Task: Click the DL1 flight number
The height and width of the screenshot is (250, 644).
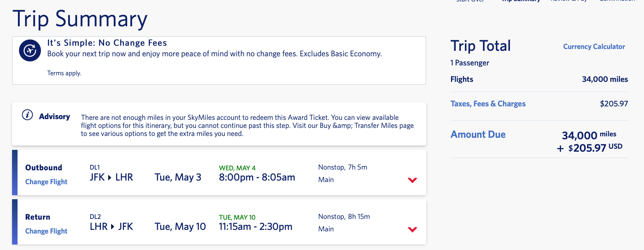Action: click(95, 167)
